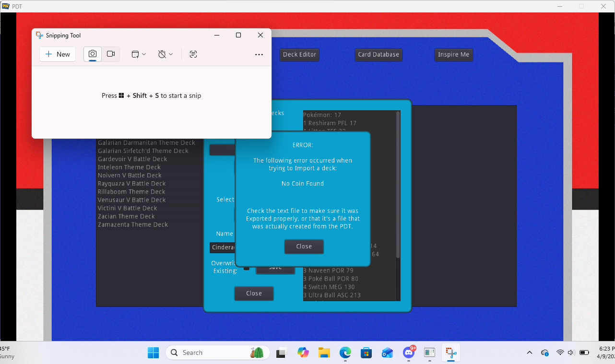The height and width of the screenshot is (364, 615).
Task: Click the deck list vertical scrollbar
Action: pos(398,185)
